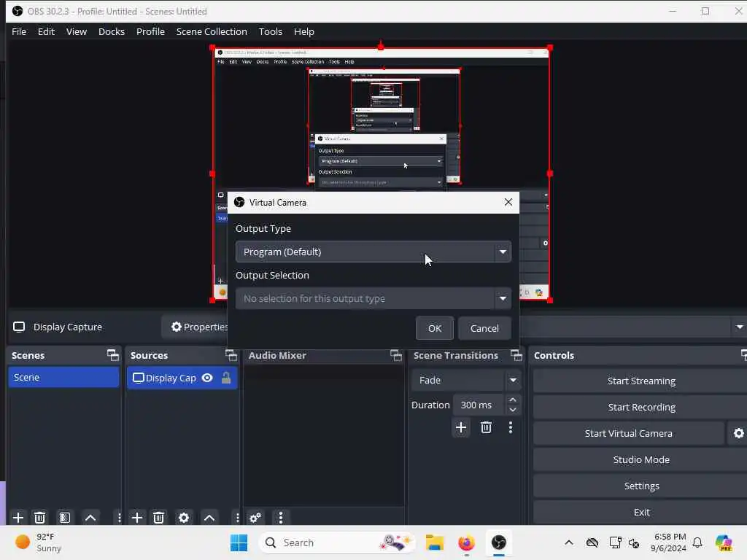Open the Tools menu
Screen dimensions: 747x560
point(270,31)
